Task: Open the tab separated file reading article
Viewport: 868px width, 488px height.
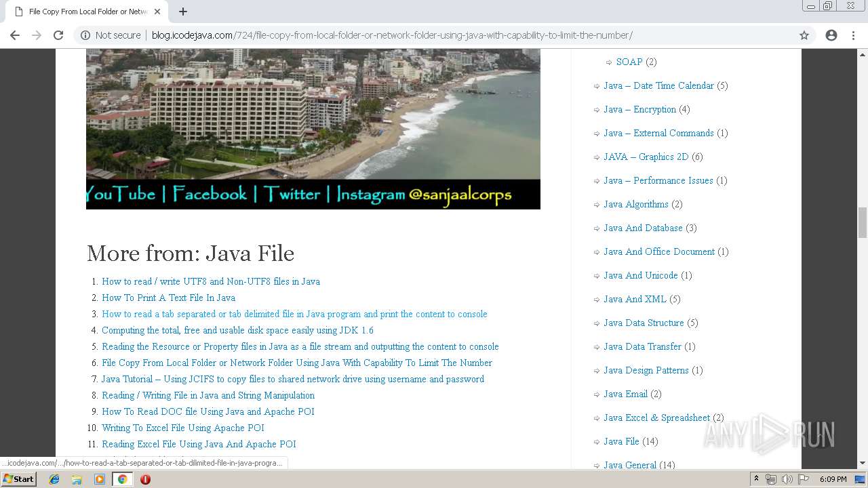Action: click(x=294, y=314)
